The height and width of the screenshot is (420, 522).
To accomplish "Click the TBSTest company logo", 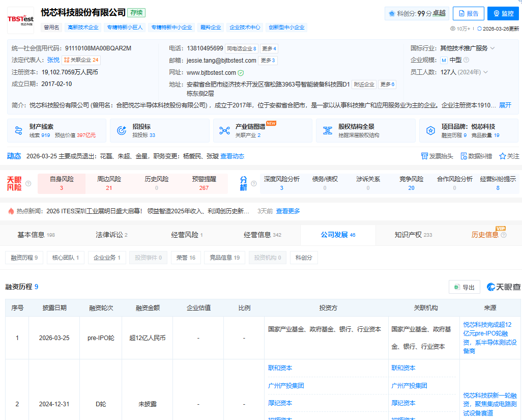I will [x=20, y=19].
